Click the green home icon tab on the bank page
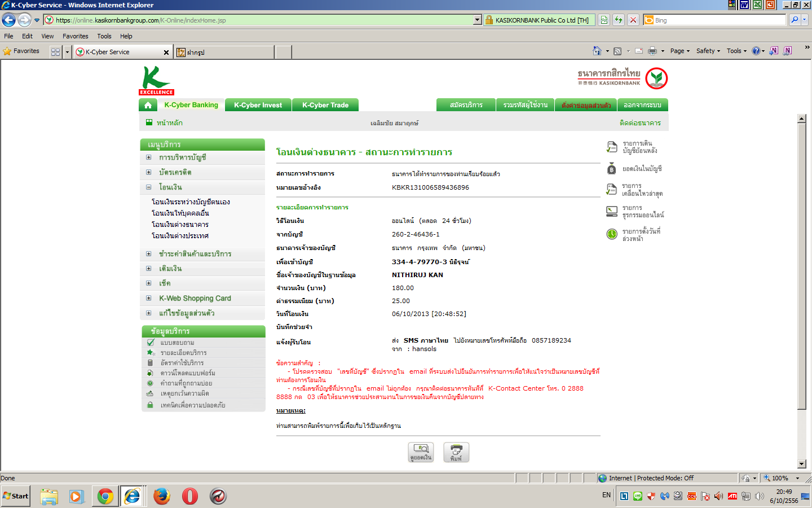 click(148, 105)
